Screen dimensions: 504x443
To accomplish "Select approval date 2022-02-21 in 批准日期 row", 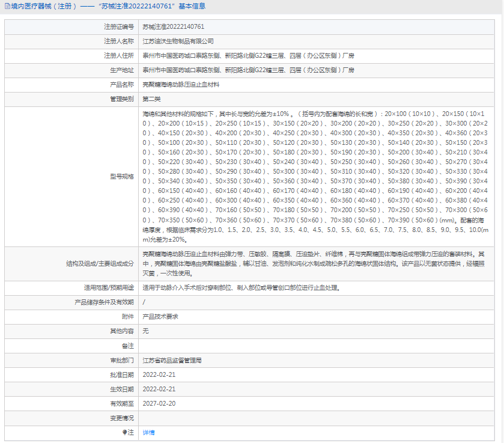I will 159,375.
